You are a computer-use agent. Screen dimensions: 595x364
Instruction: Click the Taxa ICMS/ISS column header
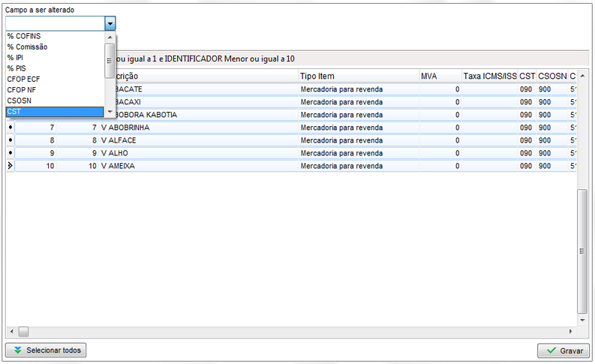tap(489, 77)
